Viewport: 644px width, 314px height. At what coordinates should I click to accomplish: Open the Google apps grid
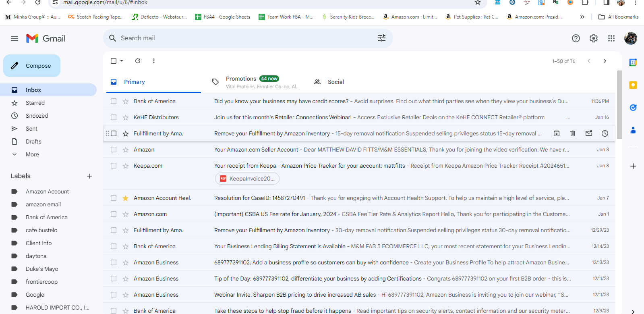611,38
